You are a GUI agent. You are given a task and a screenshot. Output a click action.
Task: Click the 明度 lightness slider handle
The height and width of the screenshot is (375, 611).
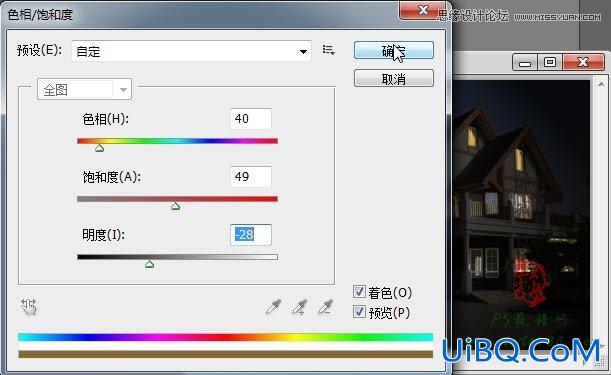point(149,264)
